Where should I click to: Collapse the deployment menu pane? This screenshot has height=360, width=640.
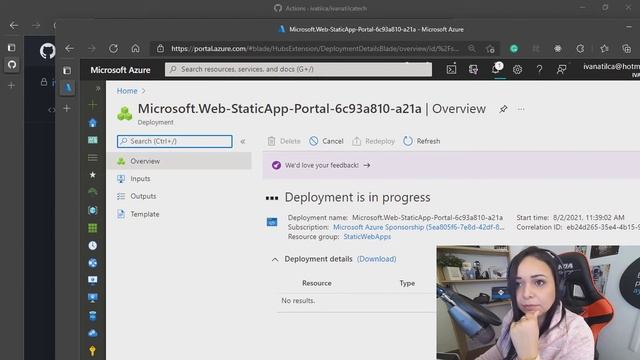pos(243,141)
